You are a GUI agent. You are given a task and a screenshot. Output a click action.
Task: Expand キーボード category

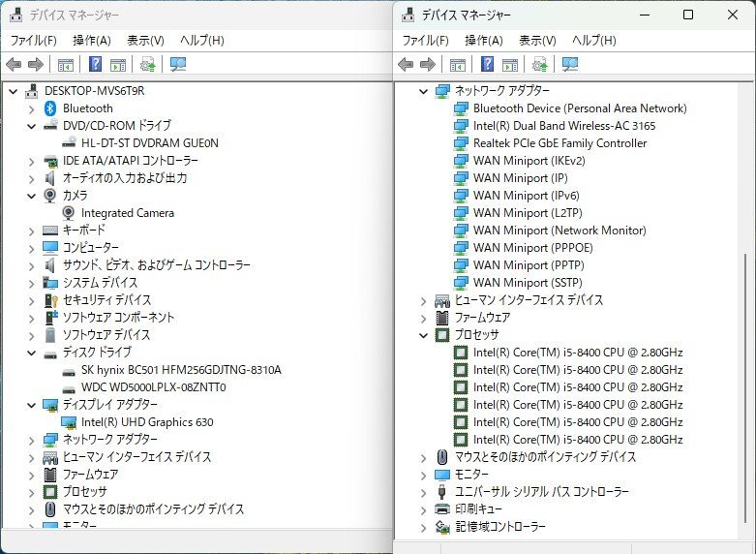point(31,231)
